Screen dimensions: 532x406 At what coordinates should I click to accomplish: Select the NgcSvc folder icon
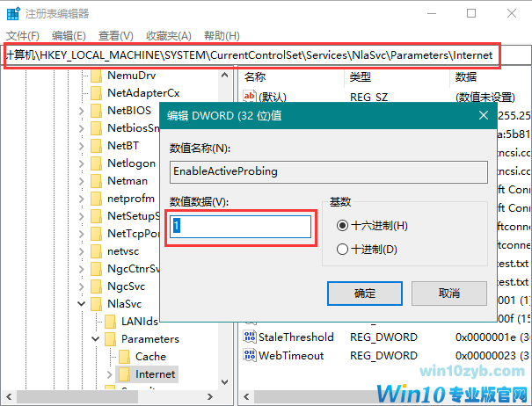pyautogui.click(x=97, y=286)
